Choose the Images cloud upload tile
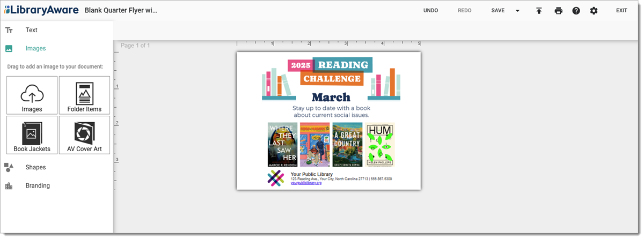This screenshot has height=239, width=644. click(32, 95)
